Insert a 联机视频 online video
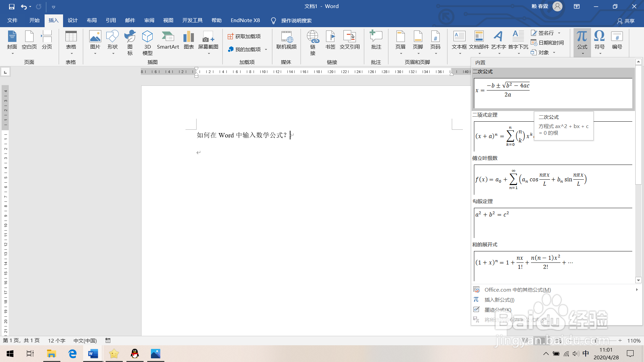This screenshot has width=644, height=362. pyautogui.click(x=286, y=41)
